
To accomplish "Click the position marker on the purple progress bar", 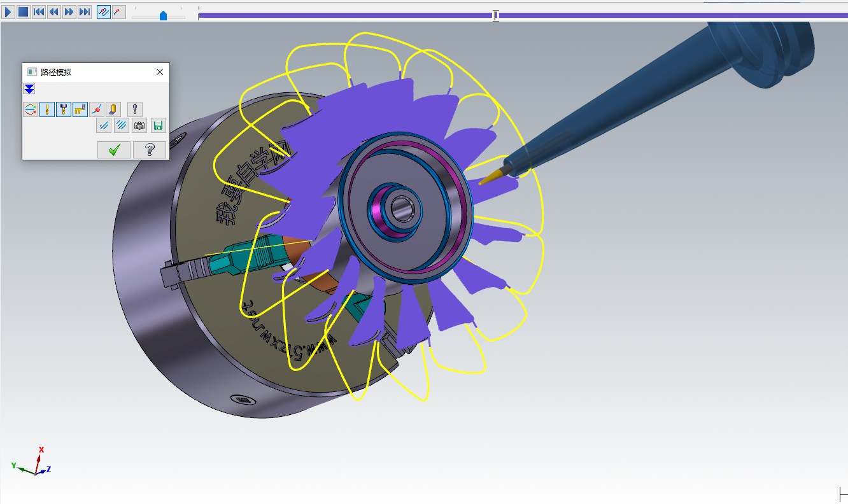I will click(x=495, y=15).
